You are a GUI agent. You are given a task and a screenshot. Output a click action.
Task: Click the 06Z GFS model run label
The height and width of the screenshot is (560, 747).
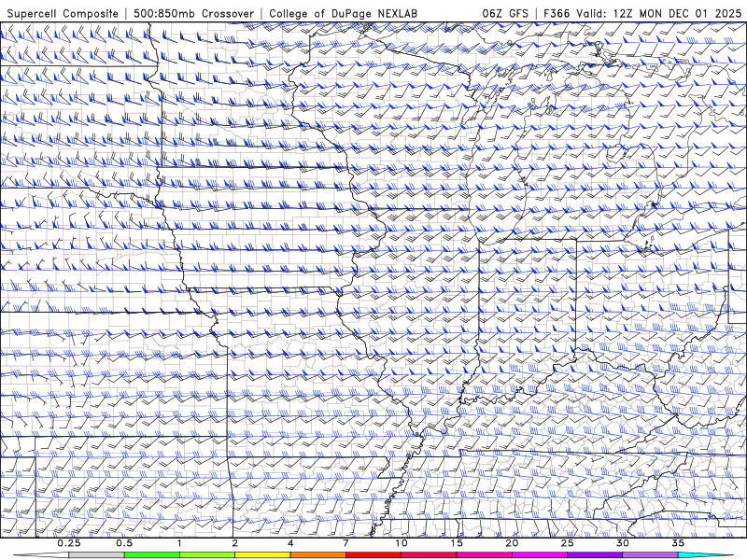click(505, 13)
